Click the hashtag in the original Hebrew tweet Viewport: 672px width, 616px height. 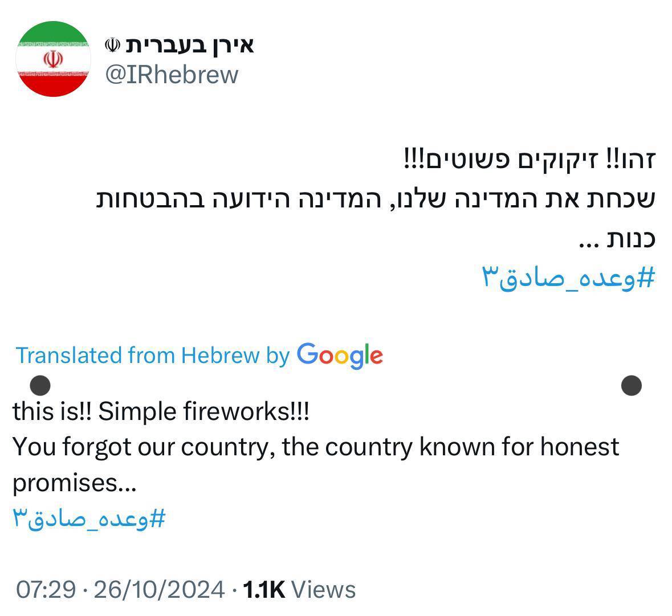point(568,278)
